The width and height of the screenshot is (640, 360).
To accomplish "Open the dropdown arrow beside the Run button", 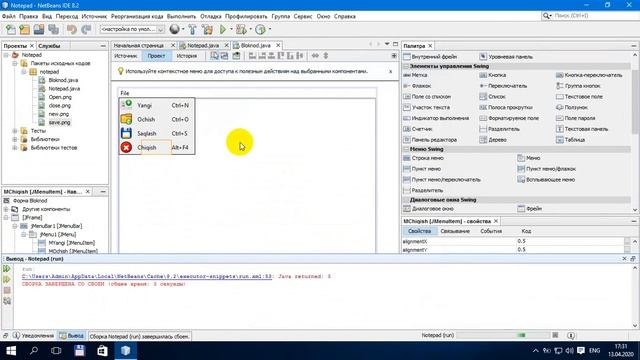I will 231,29.
